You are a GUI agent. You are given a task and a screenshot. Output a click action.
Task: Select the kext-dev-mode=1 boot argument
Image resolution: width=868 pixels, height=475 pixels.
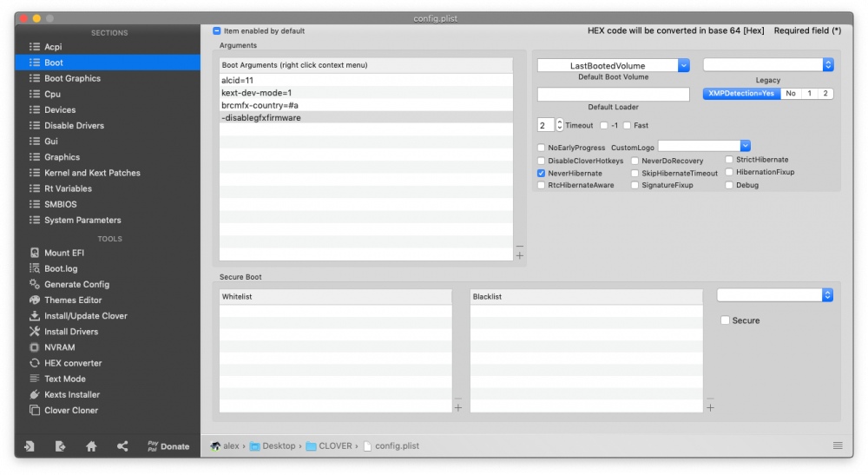[x=366, y=93]
